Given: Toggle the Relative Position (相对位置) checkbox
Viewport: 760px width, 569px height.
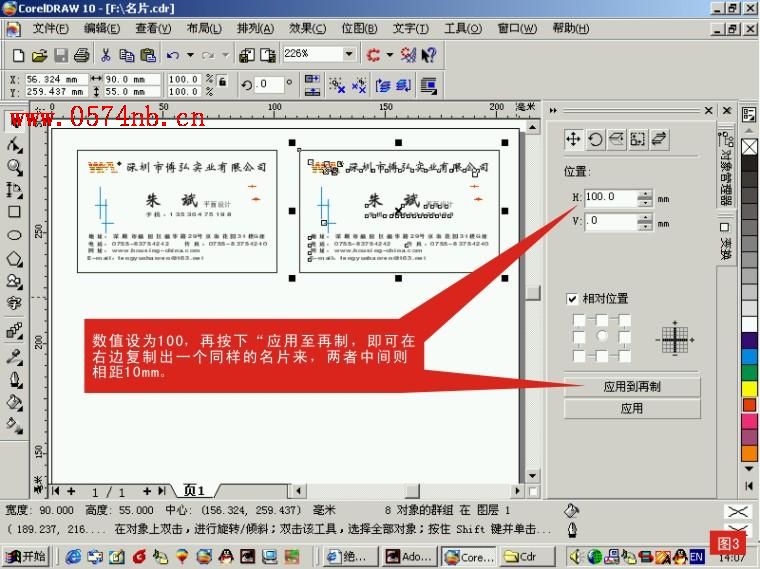Looking at the screenshot, I should 572,299.
